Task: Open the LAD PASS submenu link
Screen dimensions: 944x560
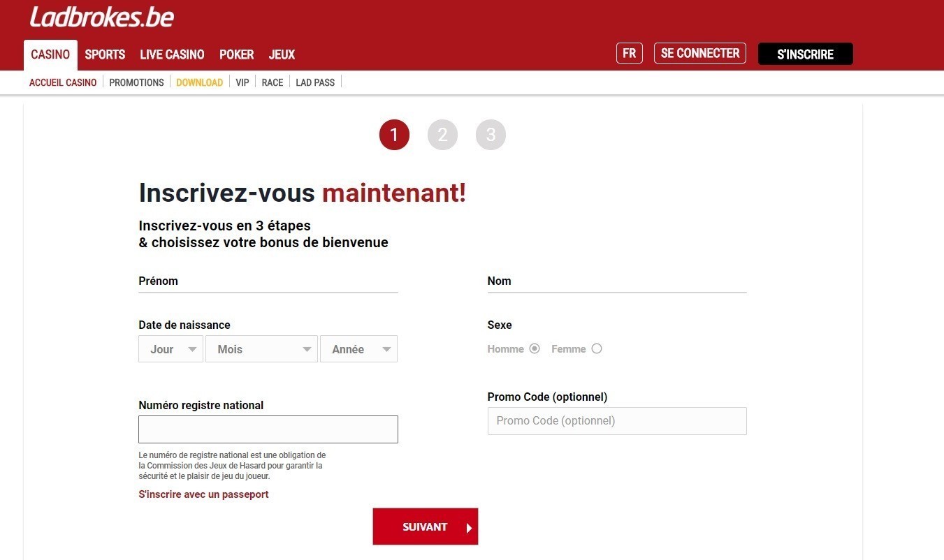Action: pyautogui.click(x=315, y=82)
